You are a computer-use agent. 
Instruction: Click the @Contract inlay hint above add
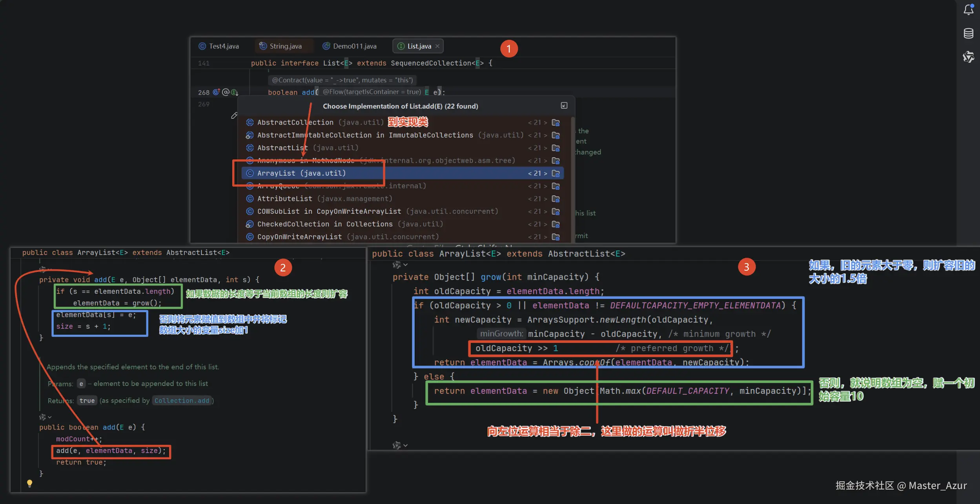342,80
